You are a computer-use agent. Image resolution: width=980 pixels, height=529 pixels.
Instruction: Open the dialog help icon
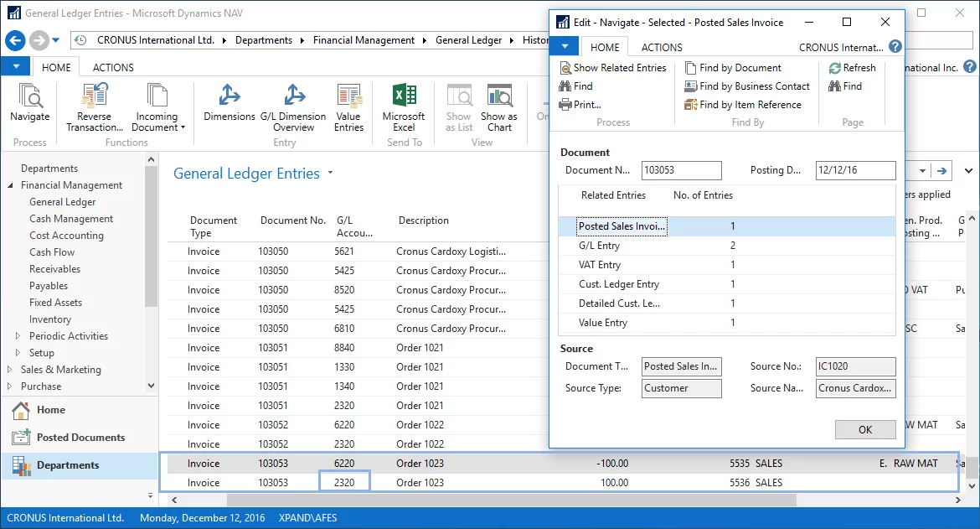point(895,47)
